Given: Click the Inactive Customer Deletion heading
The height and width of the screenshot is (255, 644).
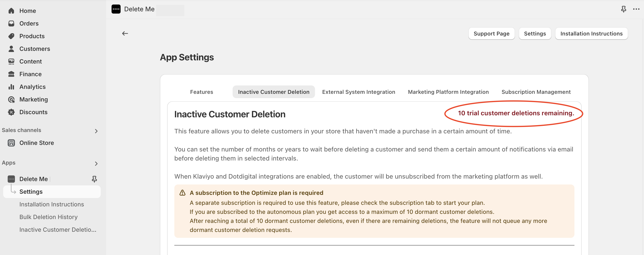Looking at the screenshot, I should pyautogui.click(x=230, y=114).
